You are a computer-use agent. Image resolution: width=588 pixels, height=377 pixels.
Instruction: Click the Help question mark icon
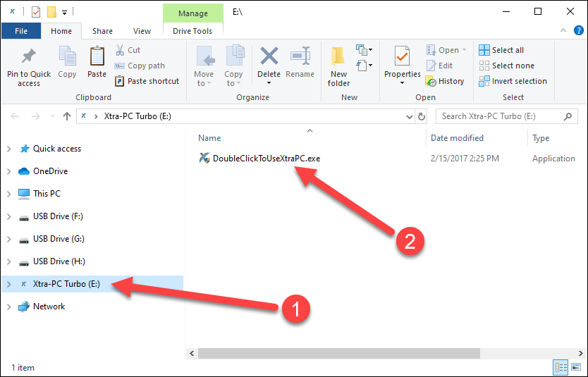[x=579, y=30]
